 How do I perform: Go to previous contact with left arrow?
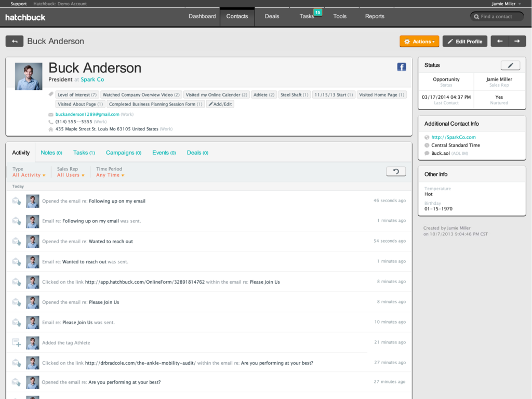[499, 41]
